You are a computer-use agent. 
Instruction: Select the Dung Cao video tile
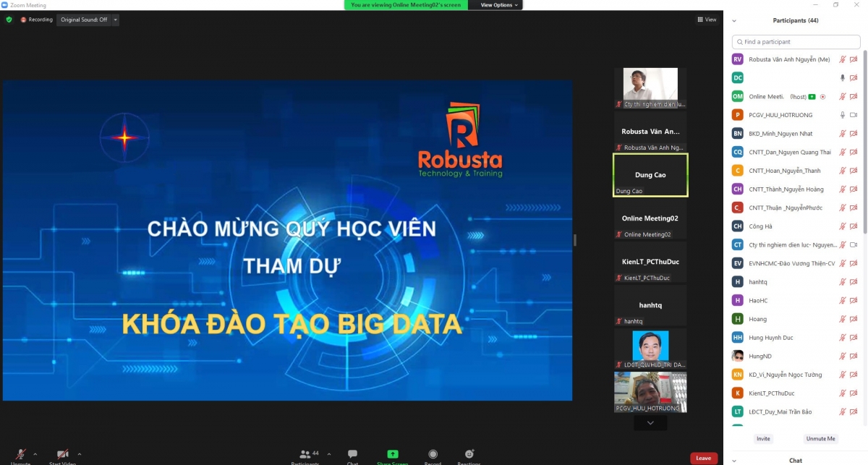pos(650,175)
